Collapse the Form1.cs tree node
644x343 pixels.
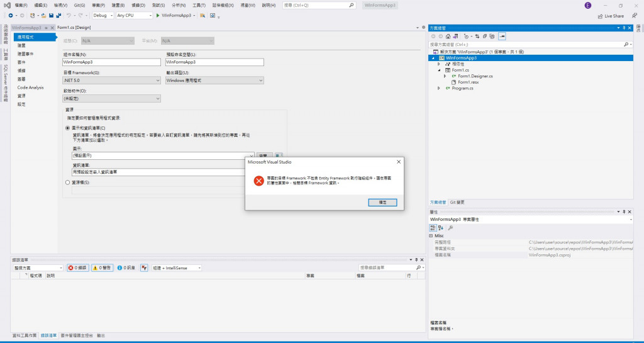(438, 70)
